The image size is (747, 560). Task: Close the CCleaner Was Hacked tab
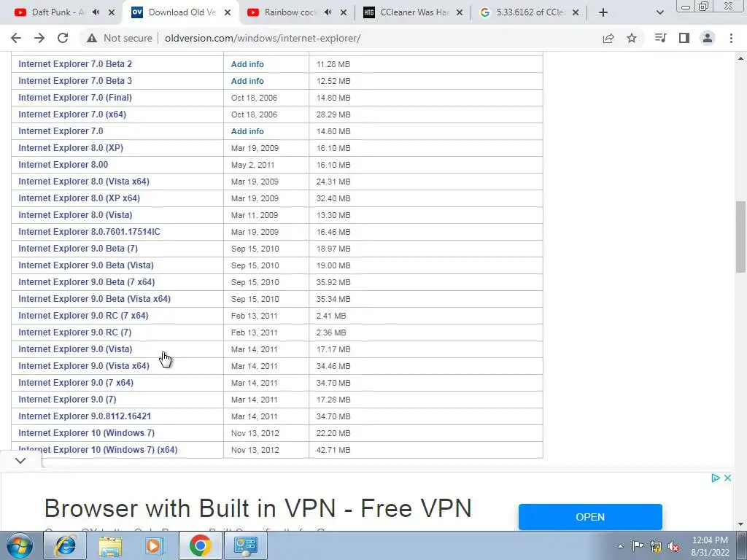[x=460, y=12]
